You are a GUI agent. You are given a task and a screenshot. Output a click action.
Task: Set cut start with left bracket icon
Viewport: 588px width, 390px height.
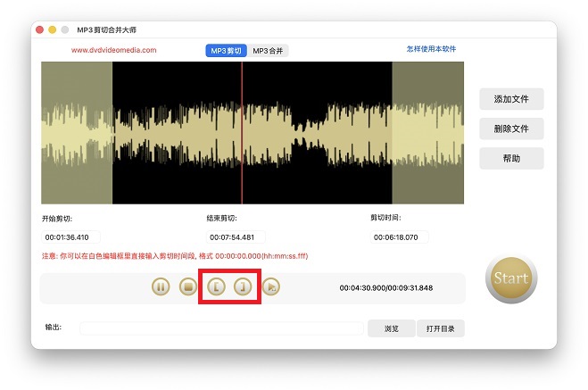tap(216, 287)
